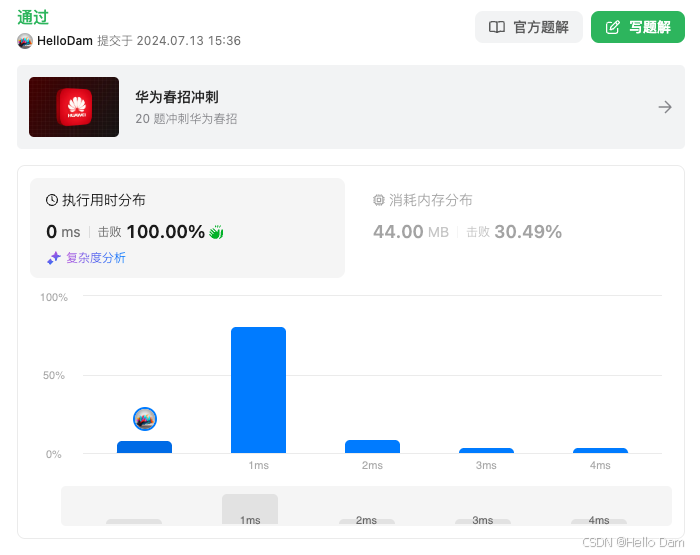Select the 执行用时分布 runtime distribution tab
Screen dimensions: 700x555
pyautogui.click(x=187, y=228)
